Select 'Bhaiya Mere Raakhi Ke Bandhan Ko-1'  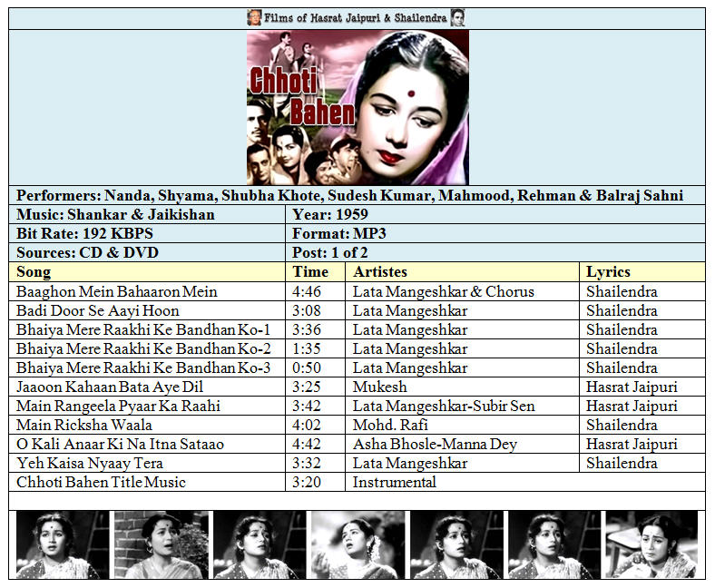(x=143, y=329)
